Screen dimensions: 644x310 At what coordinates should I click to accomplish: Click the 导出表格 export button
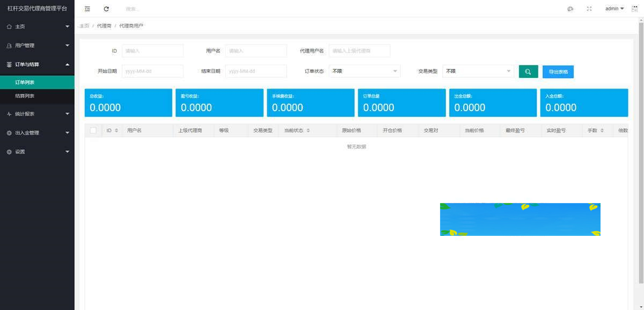(558, 71)
